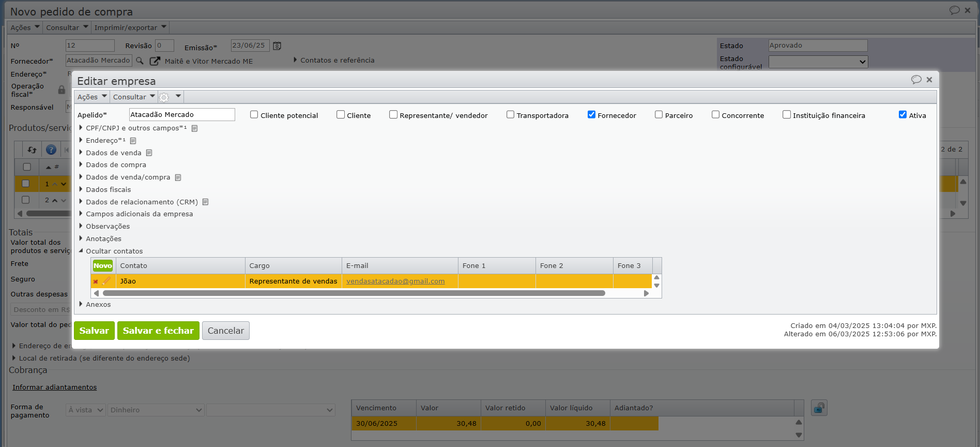Check the Cliente potencial checkbox

point(254,115)
